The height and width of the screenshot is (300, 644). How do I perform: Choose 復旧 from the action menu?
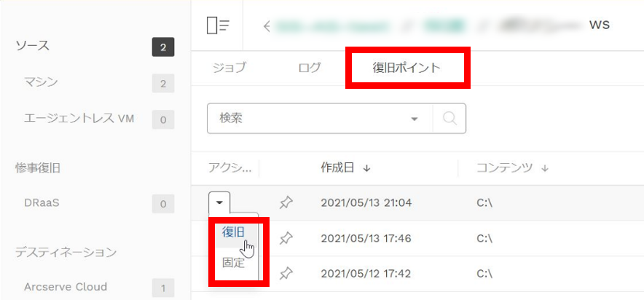coord(233,232)
